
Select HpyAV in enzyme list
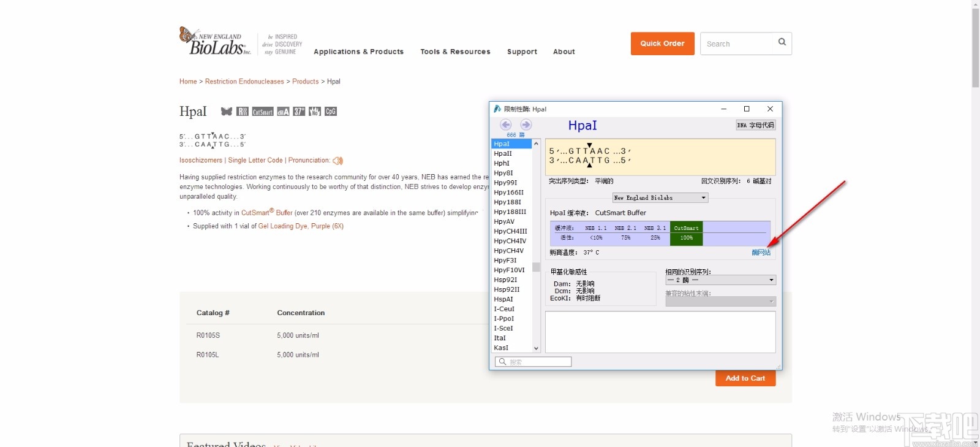click(511, 222)
